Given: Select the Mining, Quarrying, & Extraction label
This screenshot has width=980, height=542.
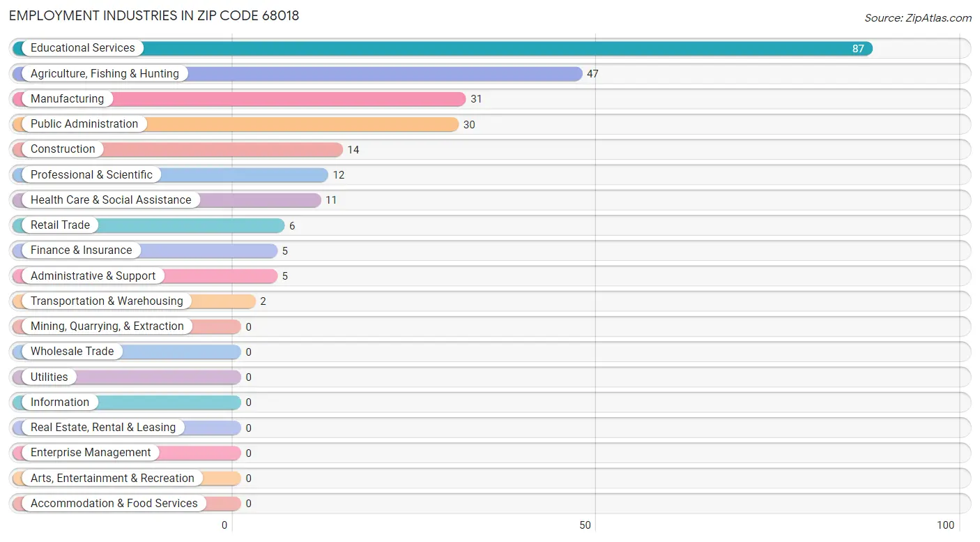Looking at the screenshot, I should pyautogui.click(x=107, y=326).
